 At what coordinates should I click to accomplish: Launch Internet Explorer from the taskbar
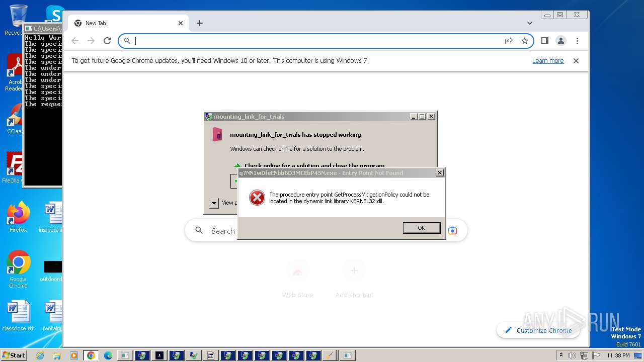pyautogui.click(x=40, y=355)
